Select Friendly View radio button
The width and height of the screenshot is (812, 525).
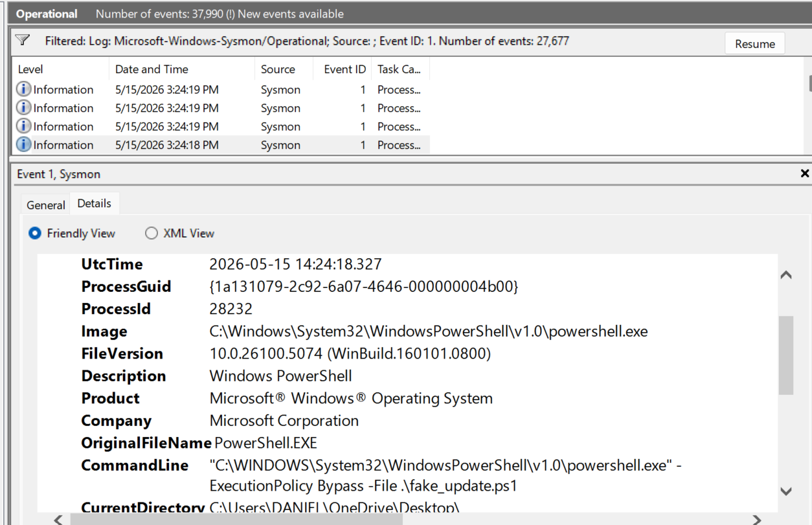click(x=35, y=233)
